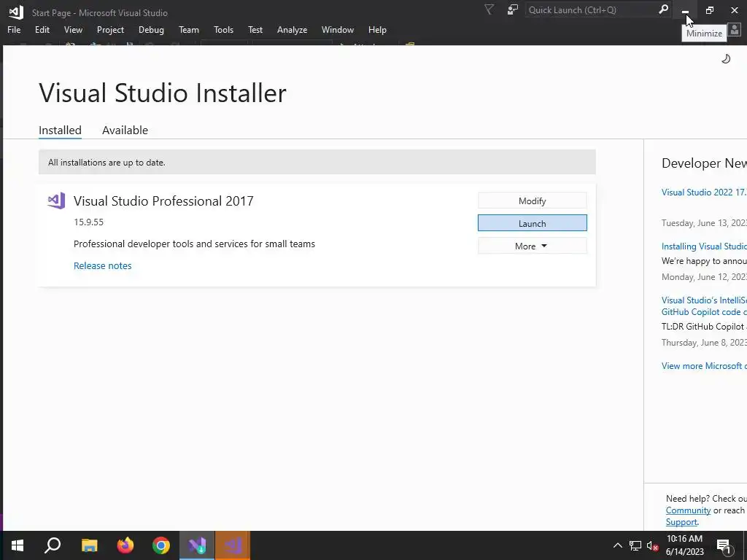This screenshot has width=747, height=560.
Task: Open the View menu
Action: [73, 29]
